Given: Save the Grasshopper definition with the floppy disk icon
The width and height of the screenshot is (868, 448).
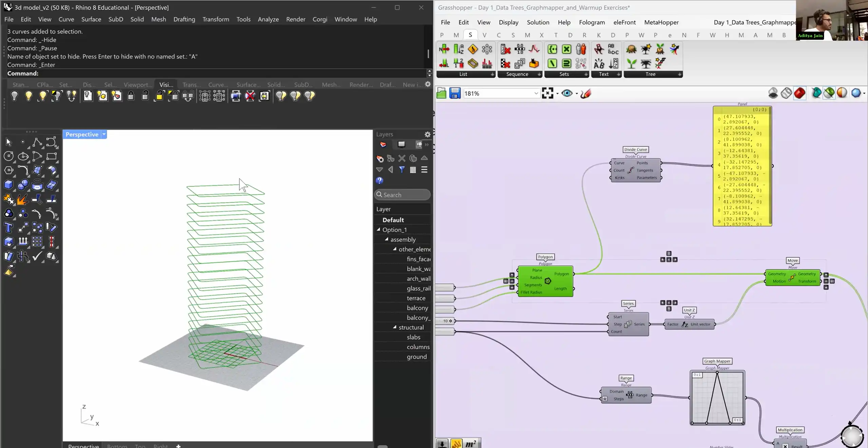Looking at the screenshot, I should (455, 93).
